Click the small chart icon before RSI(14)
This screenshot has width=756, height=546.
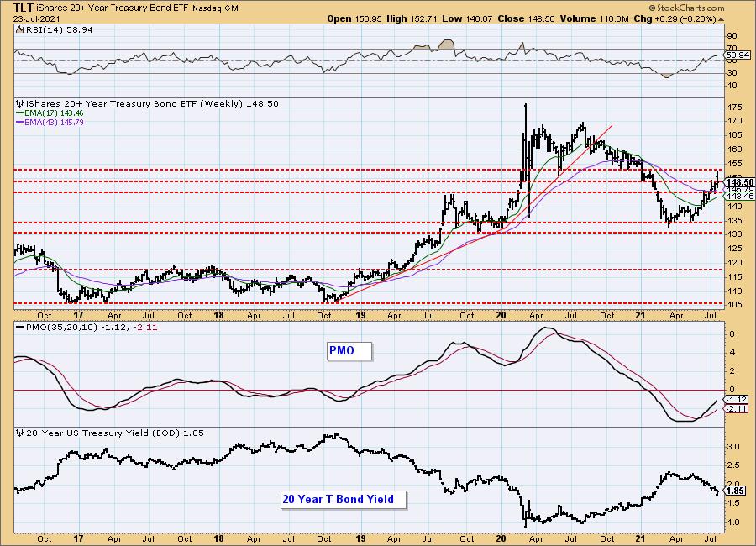(18, 29)
